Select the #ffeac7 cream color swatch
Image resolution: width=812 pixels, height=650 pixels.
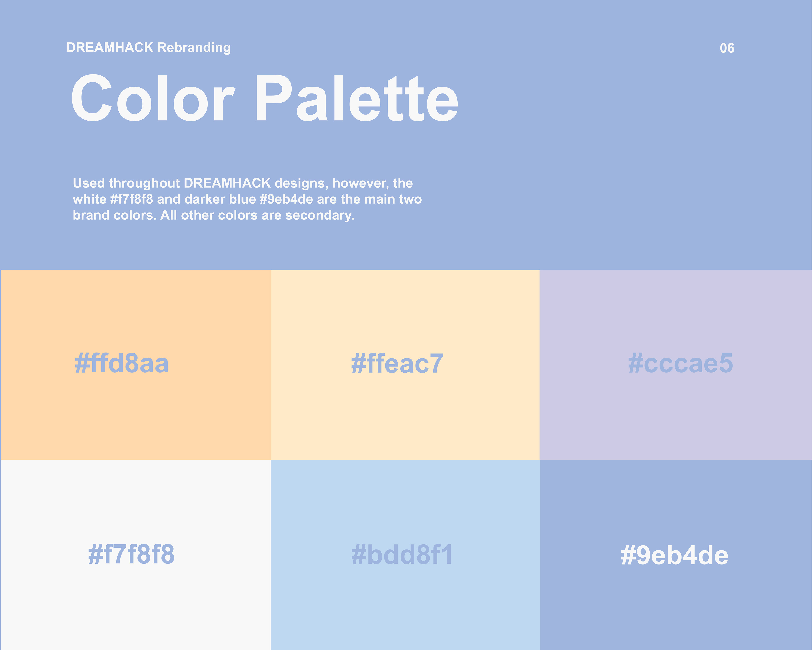point(405,364)
